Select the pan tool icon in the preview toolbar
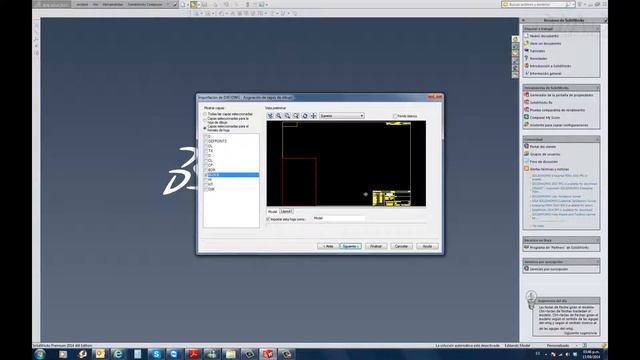 [x=313, y=116]
